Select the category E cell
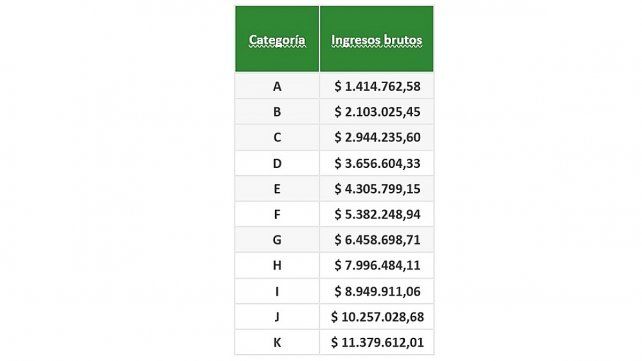Image resolution: width=642 pixels, height=361 pixels. pos(277,189)
